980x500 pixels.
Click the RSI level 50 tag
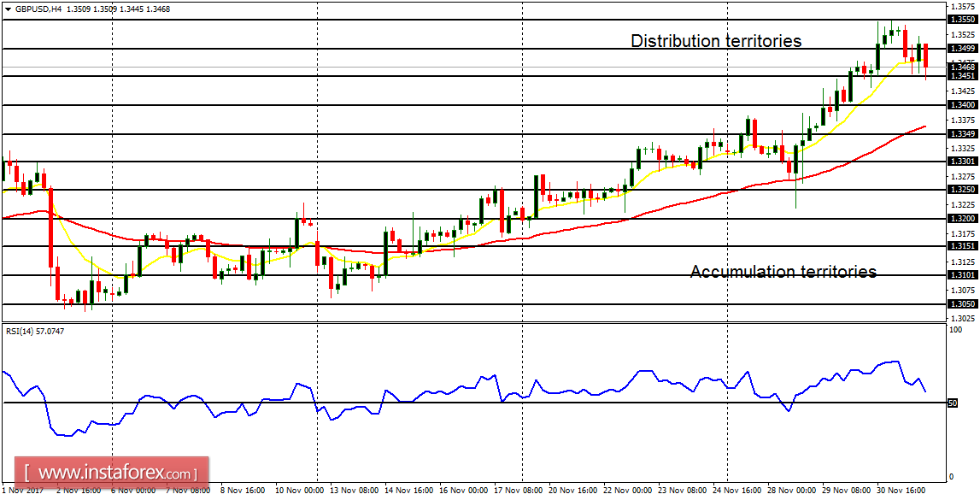954,403
